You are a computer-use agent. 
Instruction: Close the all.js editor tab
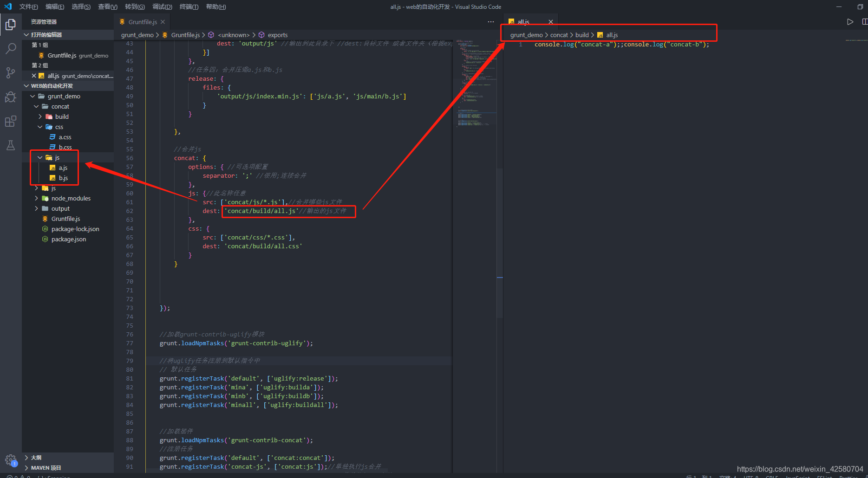click(551, 22)
